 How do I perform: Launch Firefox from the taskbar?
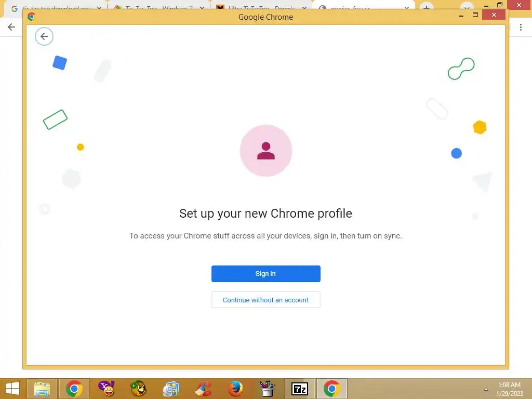[x=235, y=389]
